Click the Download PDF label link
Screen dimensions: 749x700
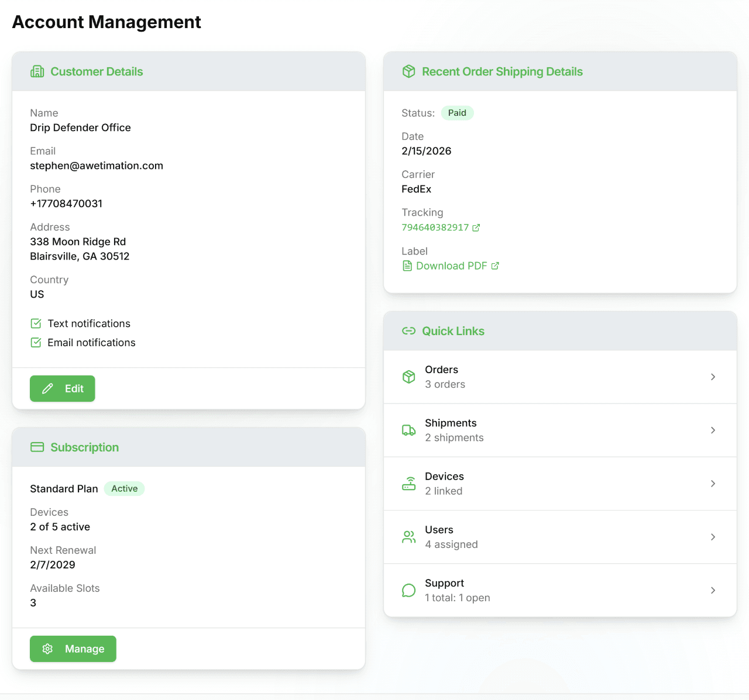click(451, 265)
